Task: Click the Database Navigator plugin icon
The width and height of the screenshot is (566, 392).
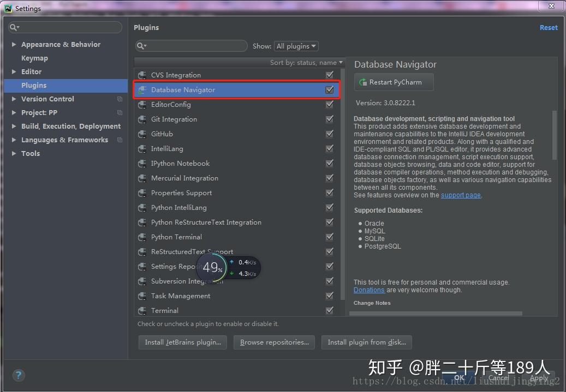Action: click(142, 89)
